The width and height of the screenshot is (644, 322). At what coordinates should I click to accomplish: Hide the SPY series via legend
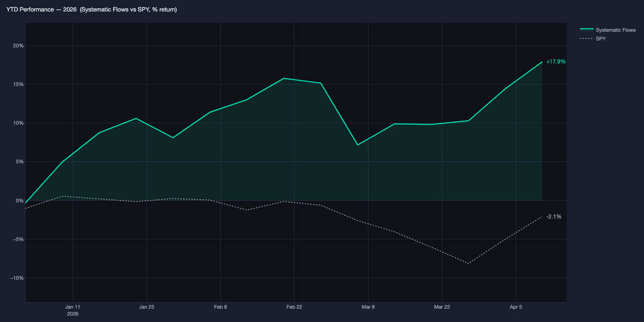click(x=600, y=39)
